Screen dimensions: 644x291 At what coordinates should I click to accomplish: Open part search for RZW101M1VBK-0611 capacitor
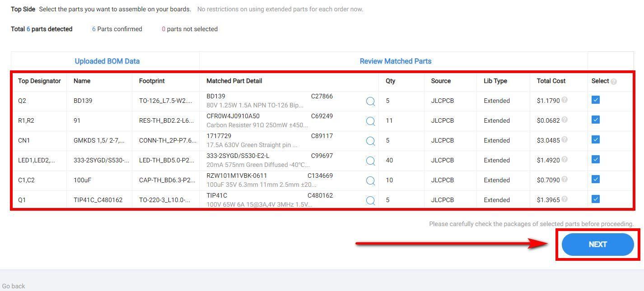tap(370, 181)
